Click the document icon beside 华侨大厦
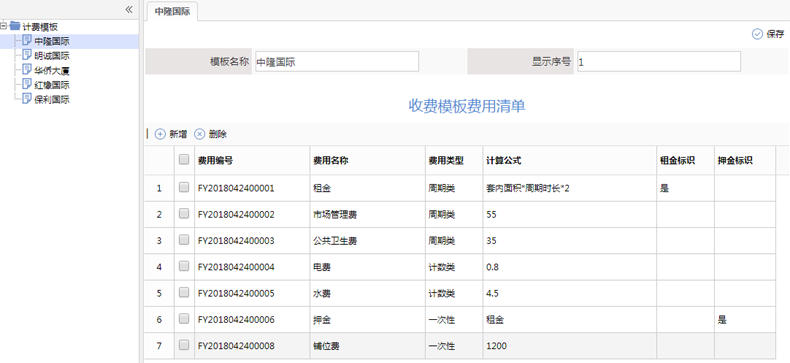 coord(27,70)
